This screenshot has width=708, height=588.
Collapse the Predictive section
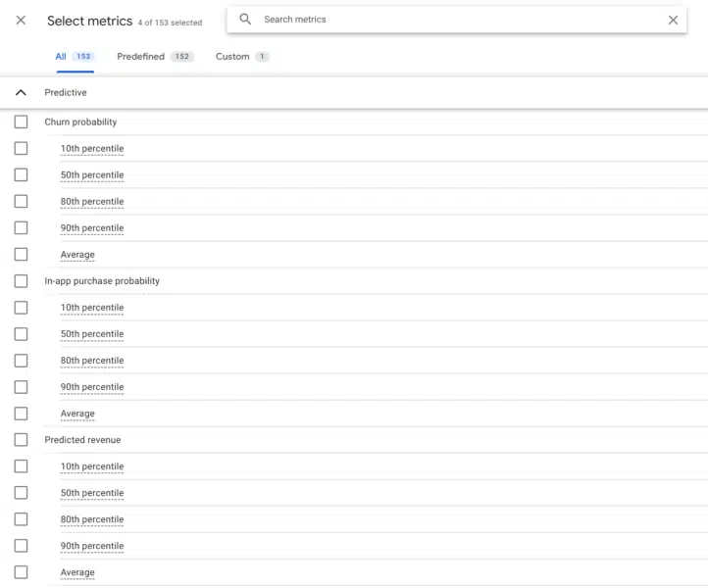21,93
